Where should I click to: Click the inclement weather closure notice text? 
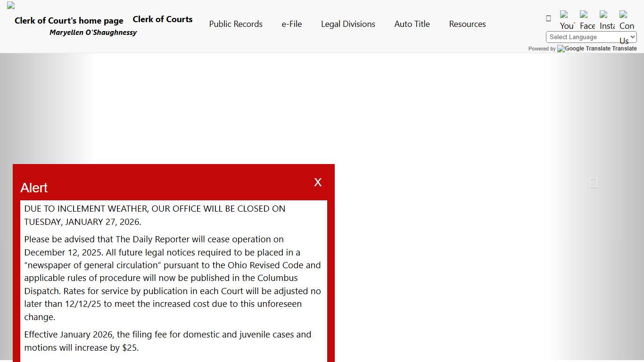pyautogui.click(x=155, y=215)
